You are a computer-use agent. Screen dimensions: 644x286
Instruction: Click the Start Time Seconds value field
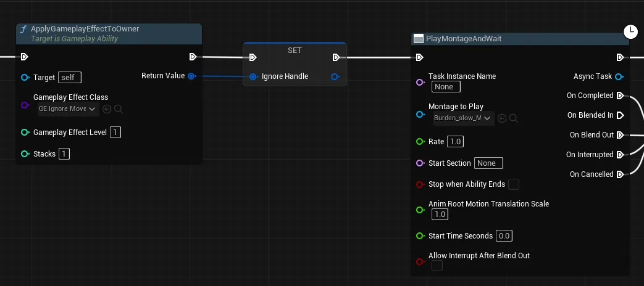(504, 236)
